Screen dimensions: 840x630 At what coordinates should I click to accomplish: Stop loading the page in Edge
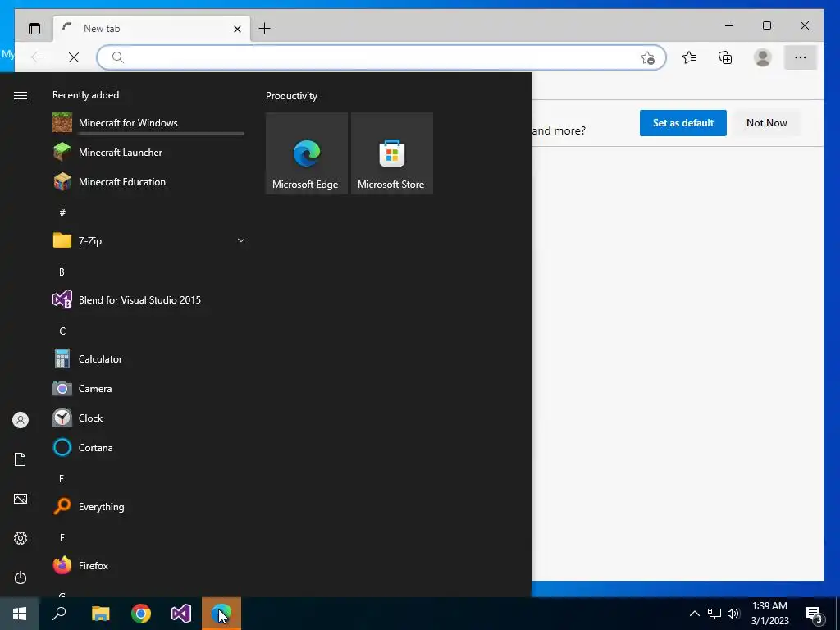pyautogui.click(x=74, y=57)
